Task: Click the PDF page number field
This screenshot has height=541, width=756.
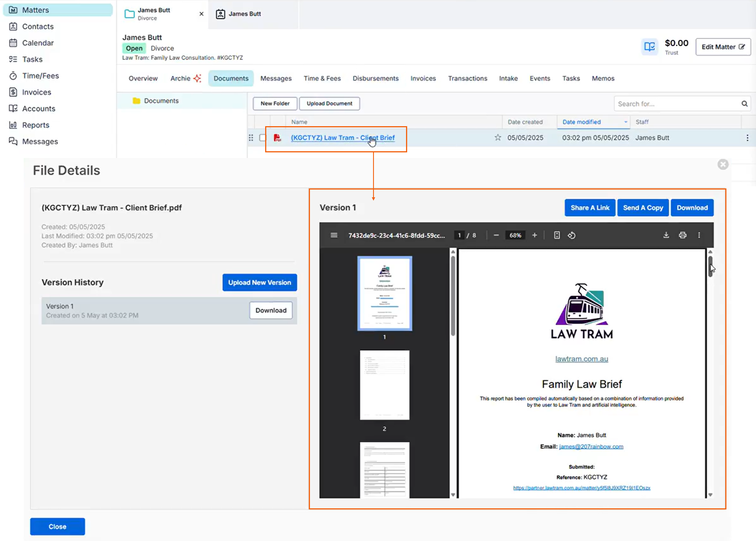Action: coord(459,235)
